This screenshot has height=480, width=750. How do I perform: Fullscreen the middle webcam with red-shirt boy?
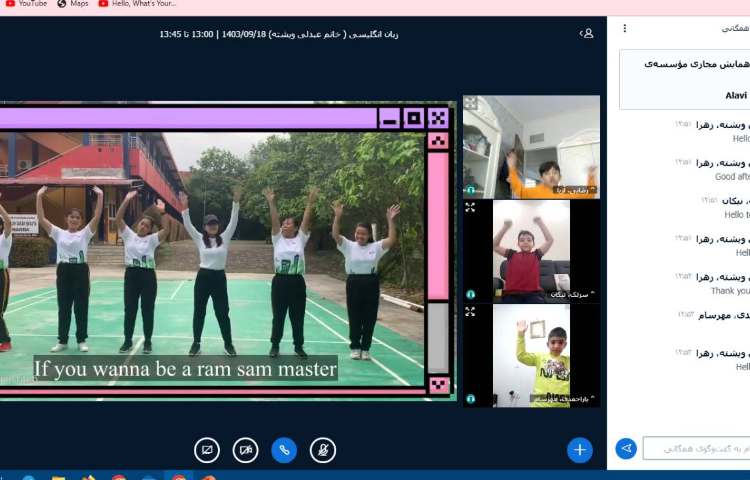pyautogui.click(x=471, y=208)
